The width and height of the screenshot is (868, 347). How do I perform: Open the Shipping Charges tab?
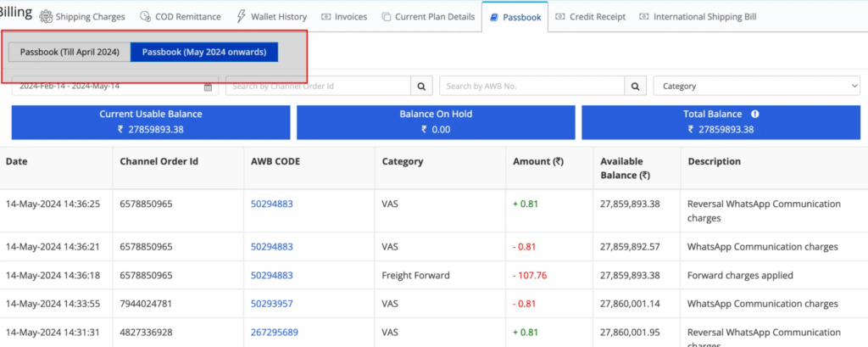point(82,17)
